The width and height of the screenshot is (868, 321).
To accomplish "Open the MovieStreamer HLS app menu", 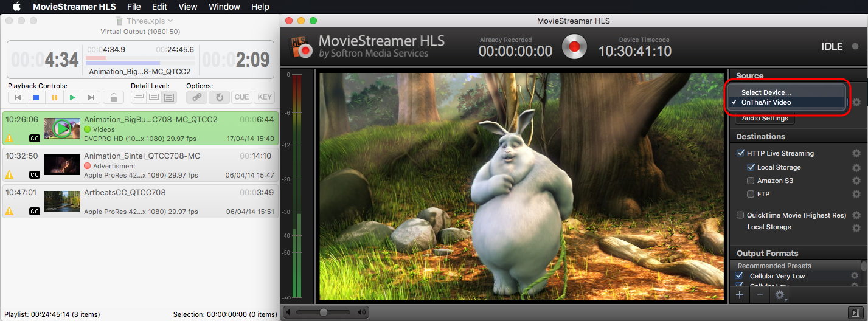I will tap(75, 7).
